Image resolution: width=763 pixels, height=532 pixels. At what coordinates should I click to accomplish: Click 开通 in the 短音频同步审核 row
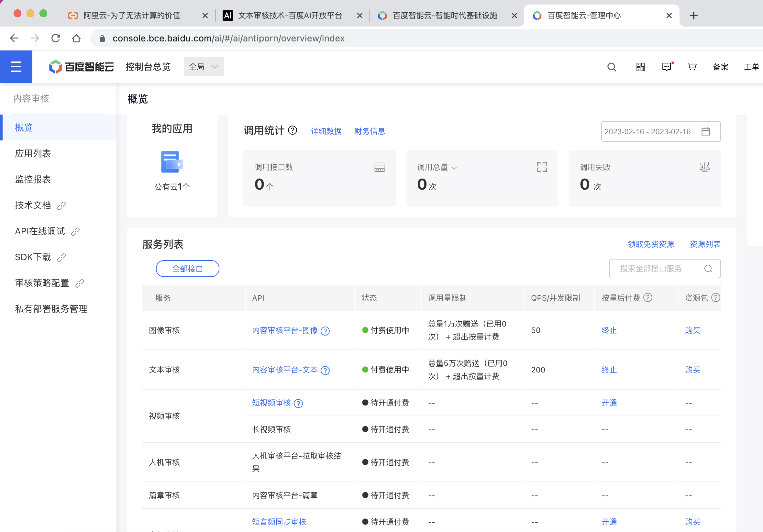point(609,522)
